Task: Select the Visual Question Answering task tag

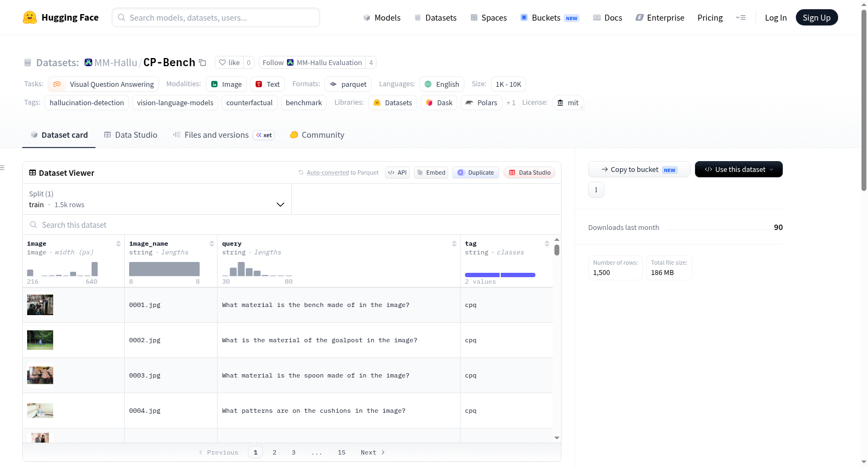Action: (104, 84)
